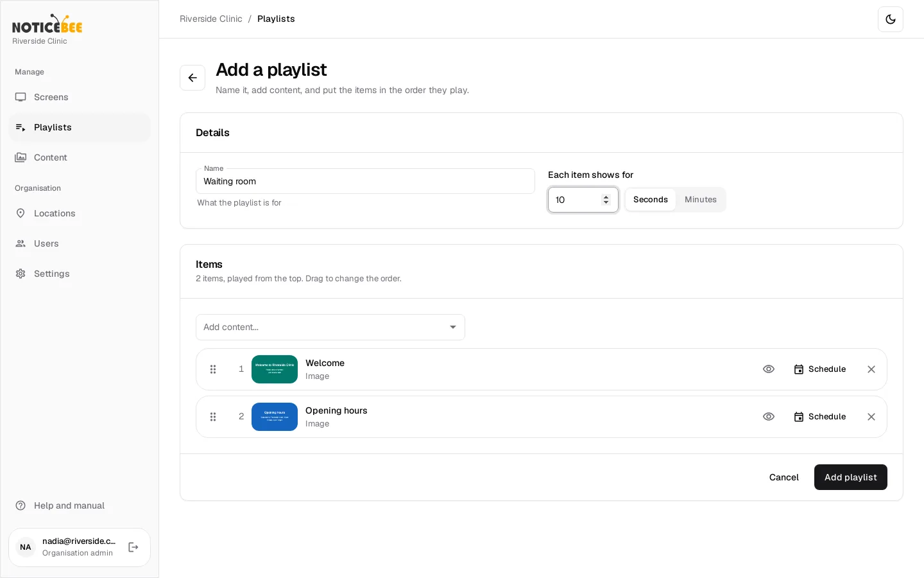Click the Welcome image thumbnail

(x=275, y=369)
